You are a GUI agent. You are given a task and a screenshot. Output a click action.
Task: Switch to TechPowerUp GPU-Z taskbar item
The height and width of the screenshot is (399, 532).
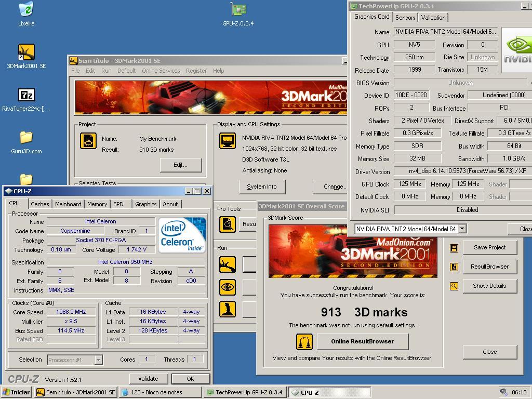click(245, 392)
